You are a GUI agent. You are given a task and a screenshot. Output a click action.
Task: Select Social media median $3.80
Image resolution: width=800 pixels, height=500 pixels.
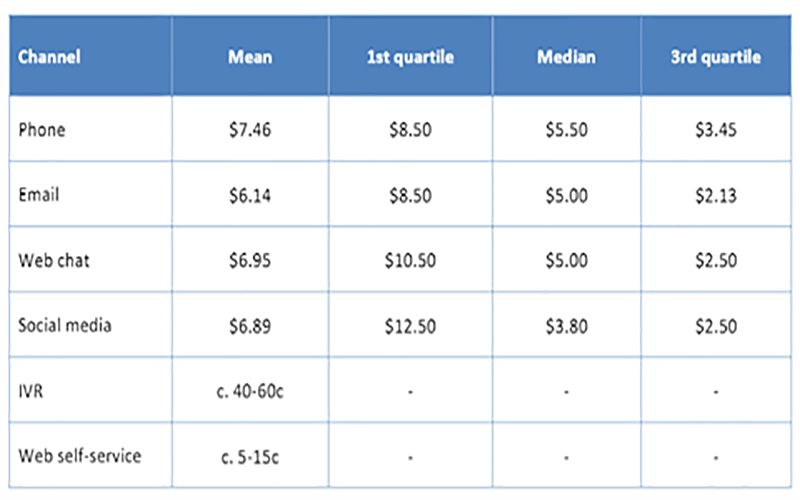coord(566,326)
